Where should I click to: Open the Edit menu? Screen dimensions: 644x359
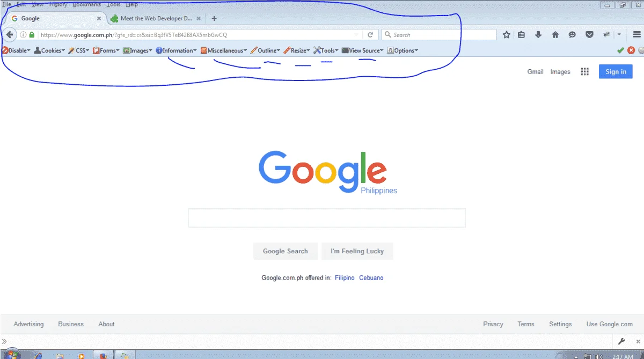pos(21,4)
